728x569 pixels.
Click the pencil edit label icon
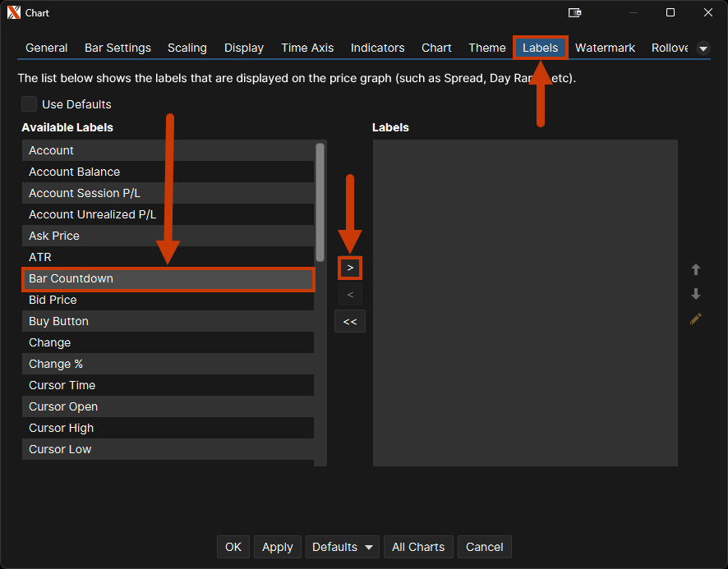coord(696,319)
